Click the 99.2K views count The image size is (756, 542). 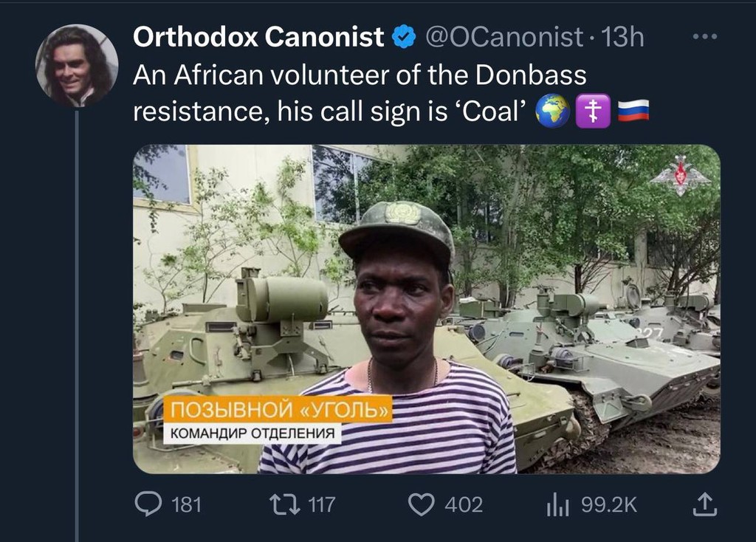click(x=609, y=505)
